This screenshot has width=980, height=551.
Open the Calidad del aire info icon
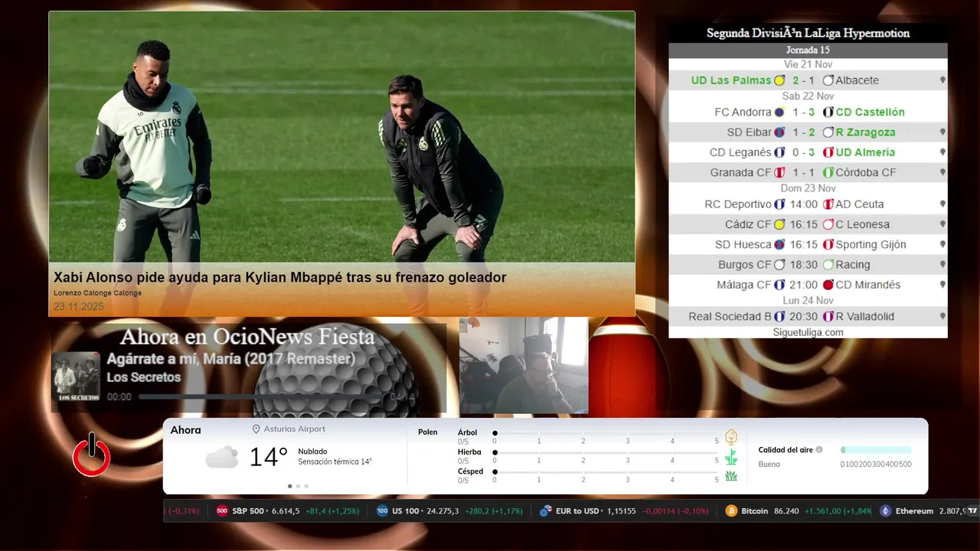click(819, 450)
